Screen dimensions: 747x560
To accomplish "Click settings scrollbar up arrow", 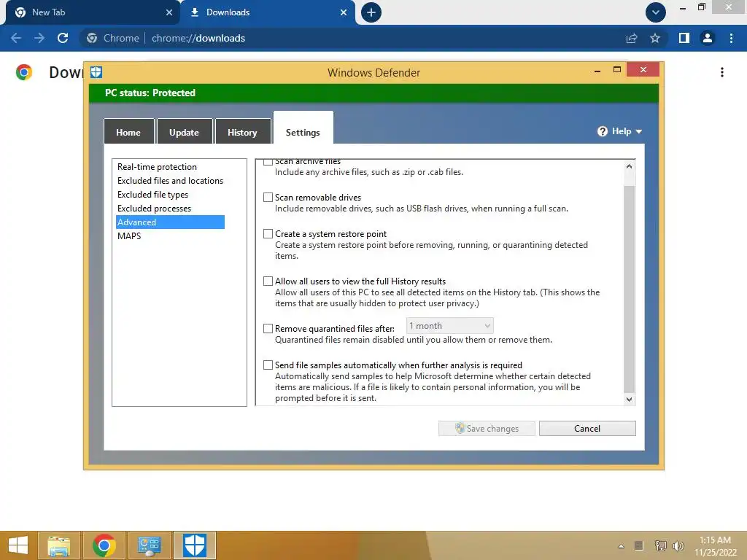I will [x=630, y=167].
